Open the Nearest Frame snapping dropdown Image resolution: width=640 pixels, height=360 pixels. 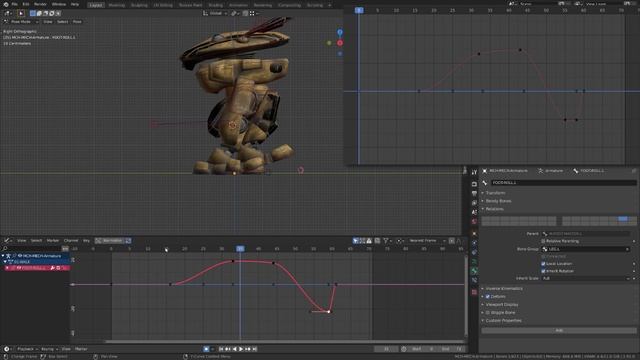(x=427, y=241)
